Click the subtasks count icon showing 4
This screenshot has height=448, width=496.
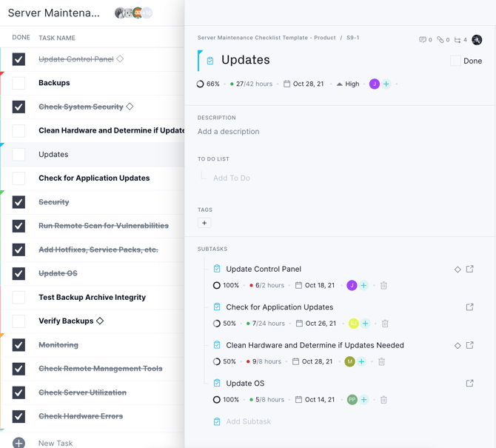tap(458, 40)
